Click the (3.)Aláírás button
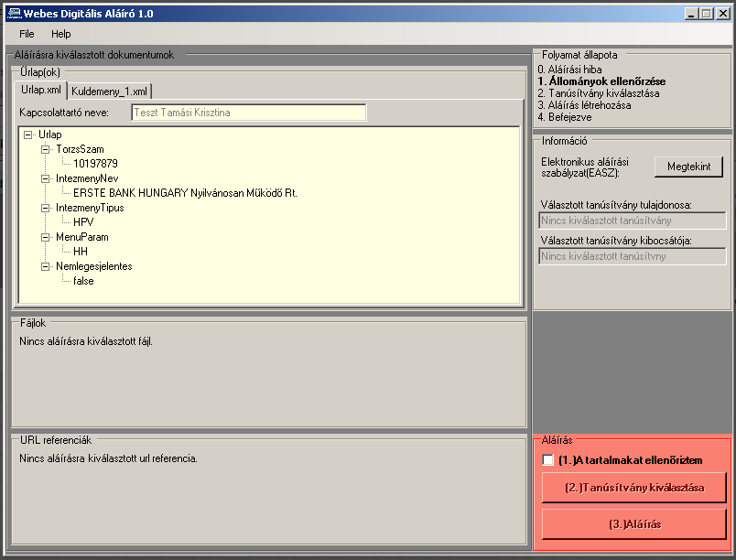This screenshot has height=560, width=736. (x=634, y=524)
